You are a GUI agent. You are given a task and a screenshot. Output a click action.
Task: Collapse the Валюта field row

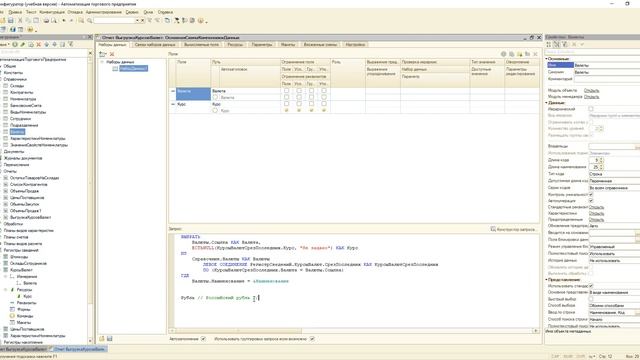click(173, 91)
